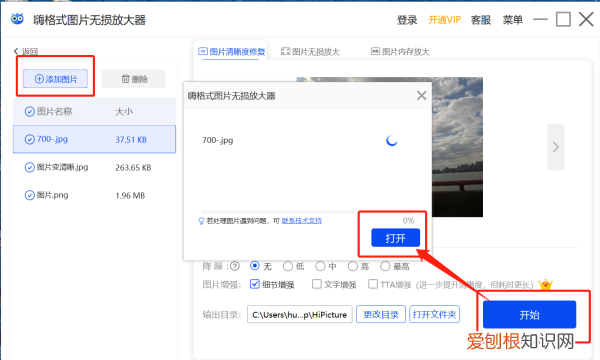Toggle the 文字增强 checkbox
The width and height of the screenshot is (600, 360).
(x=317, y=284)
